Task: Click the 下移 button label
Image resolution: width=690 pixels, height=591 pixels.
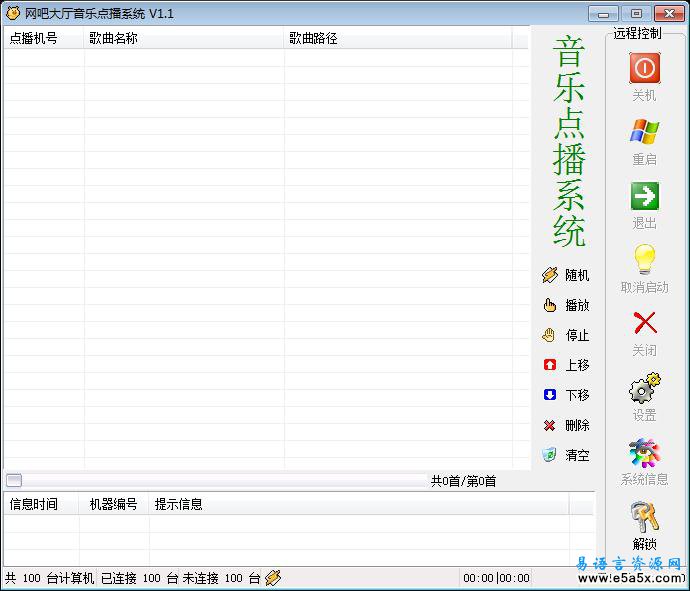Action: click(577, 395)
